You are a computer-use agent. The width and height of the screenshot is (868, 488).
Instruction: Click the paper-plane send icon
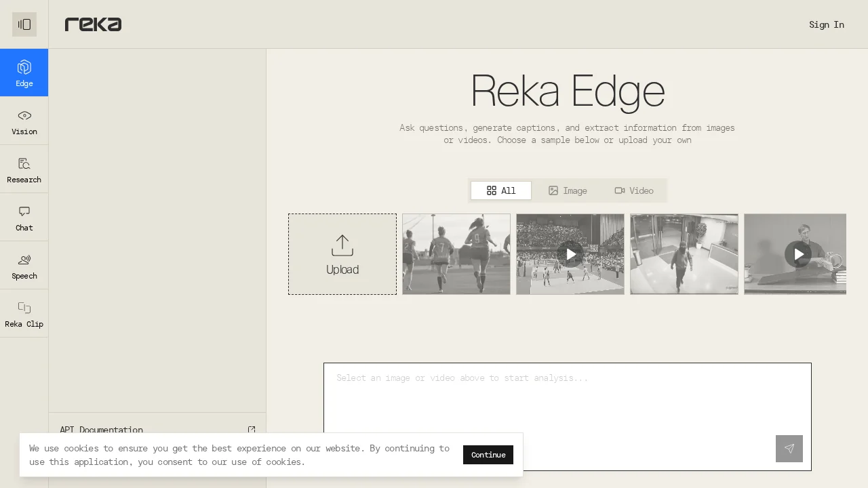[x=789, y=449]
